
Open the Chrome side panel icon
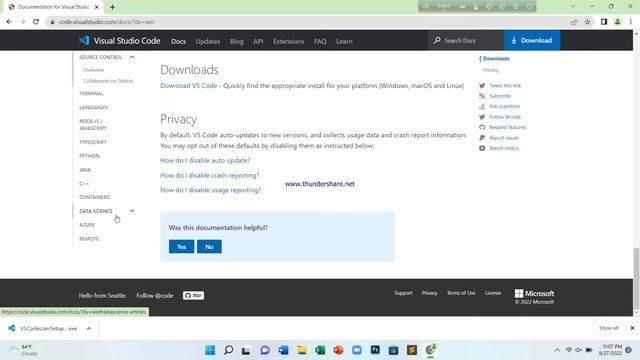[x=604, y=22]
